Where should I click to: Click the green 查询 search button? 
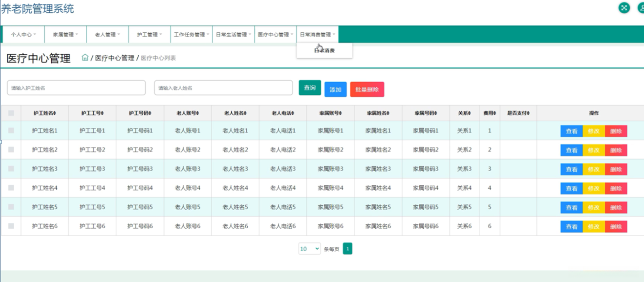(310, 88)
